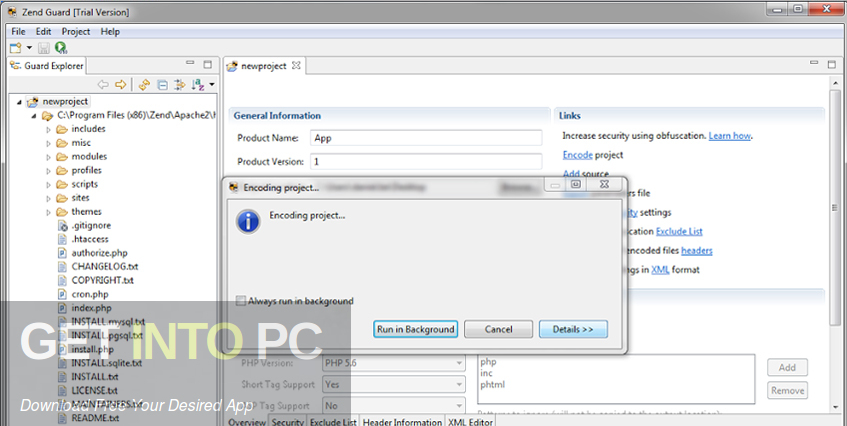Screen dimensions: 847x426
Task: Collapse the newproject root tree node
Action: 21,102
